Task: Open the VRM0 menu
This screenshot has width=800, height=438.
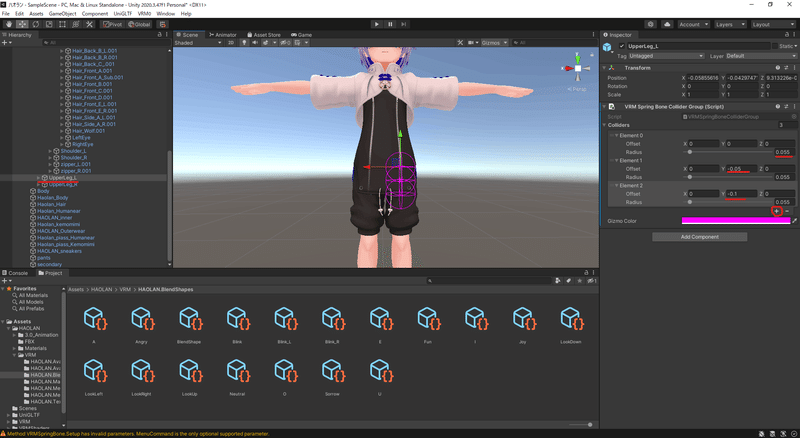Action: (144, 14)
